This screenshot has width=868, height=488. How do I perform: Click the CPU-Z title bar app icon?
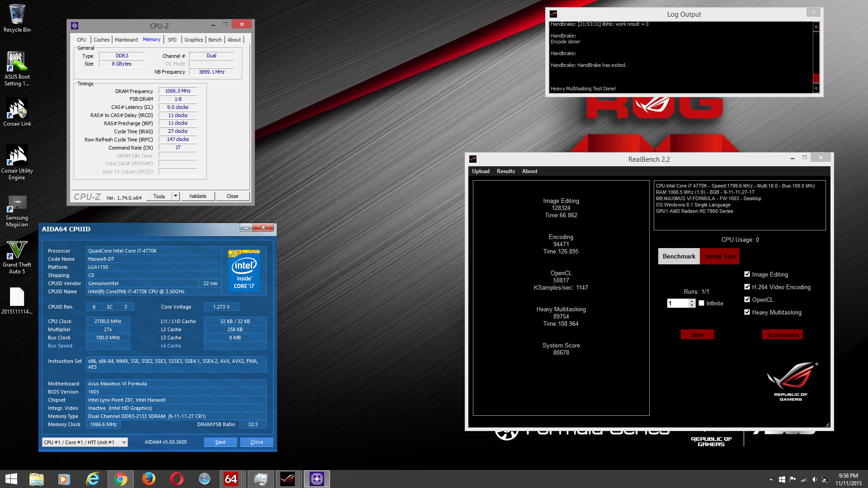75,26
